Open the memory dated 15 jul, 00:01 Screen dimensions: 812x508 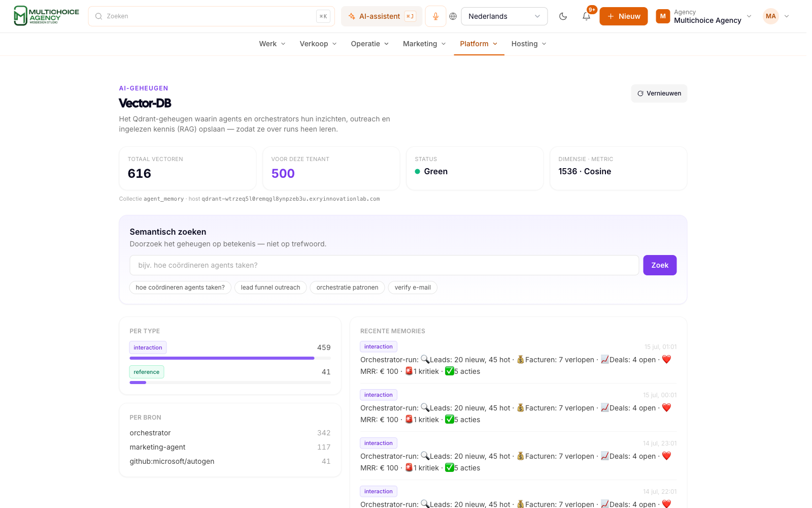(519, 407)
